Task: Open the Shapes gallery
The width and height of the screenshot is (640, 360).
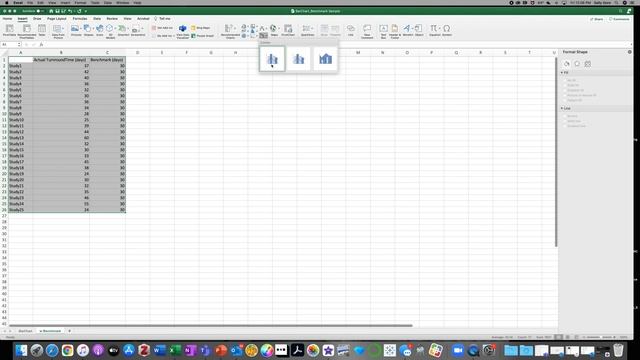Action: pos(88,29)
